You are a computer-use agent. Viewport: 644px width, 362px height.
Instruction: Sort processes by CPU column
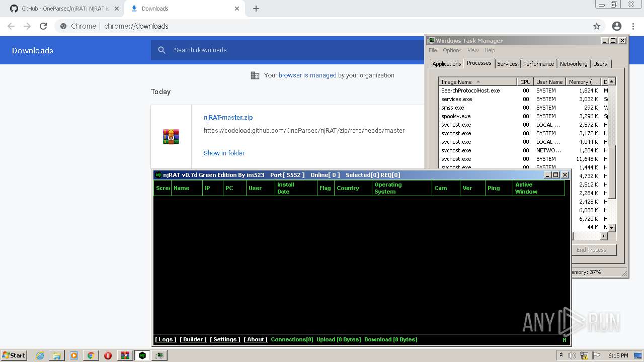(x=525, y=82)
